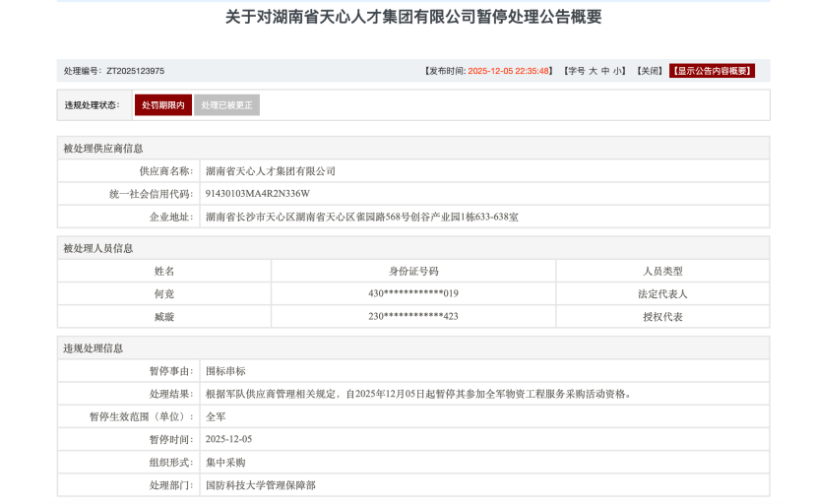815x504 pixels.
Task: Click the 关闭 close link
Action: coord(649,71)
